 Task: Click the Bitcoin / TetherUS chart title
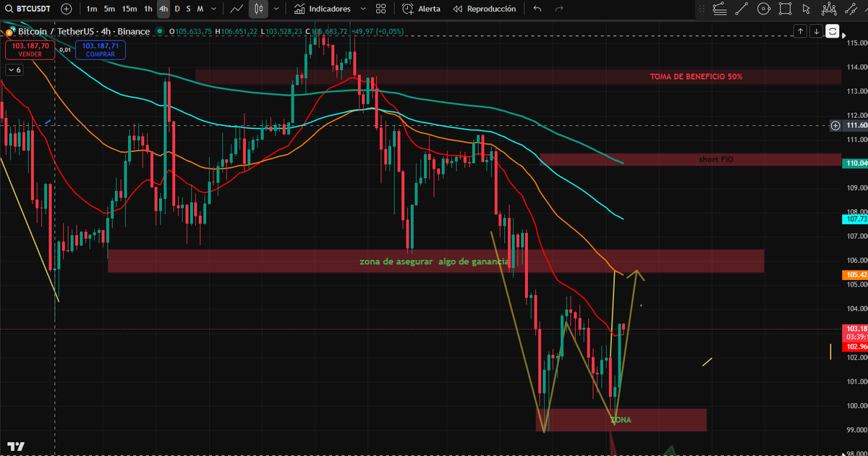coord(84,32)
